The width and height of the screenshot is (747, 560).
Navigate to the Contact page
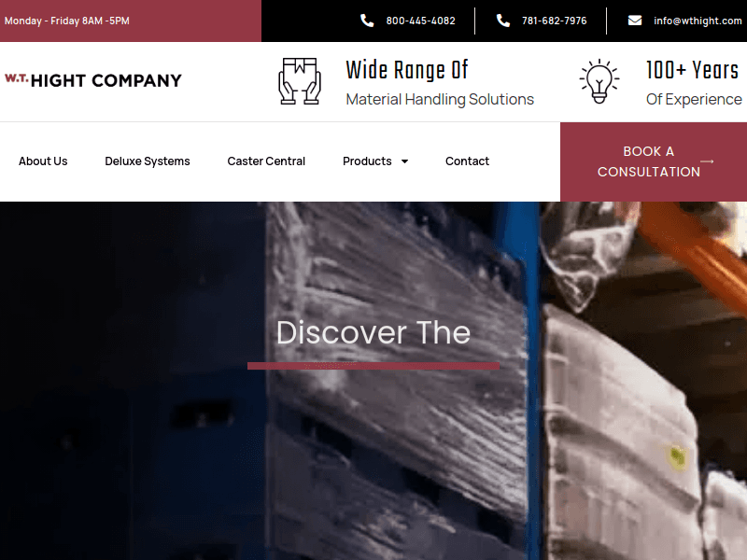click(x=467, y=161)
